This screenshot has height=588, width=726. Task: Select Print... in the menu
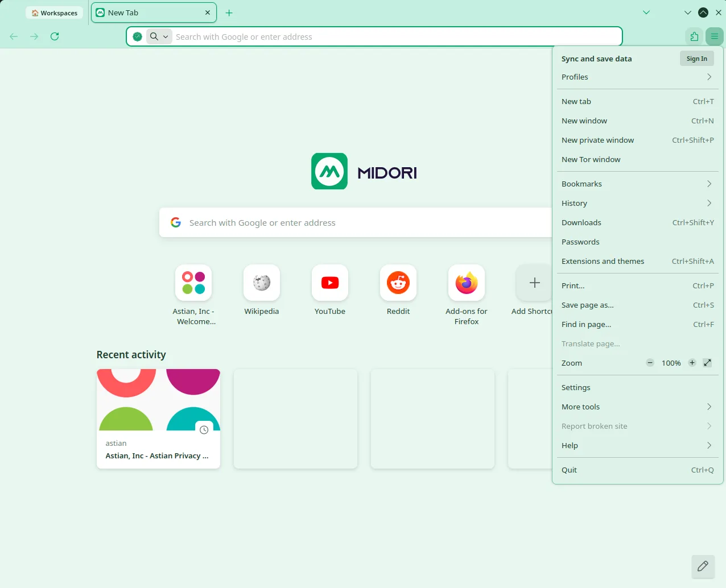click(x=637, y=285)
